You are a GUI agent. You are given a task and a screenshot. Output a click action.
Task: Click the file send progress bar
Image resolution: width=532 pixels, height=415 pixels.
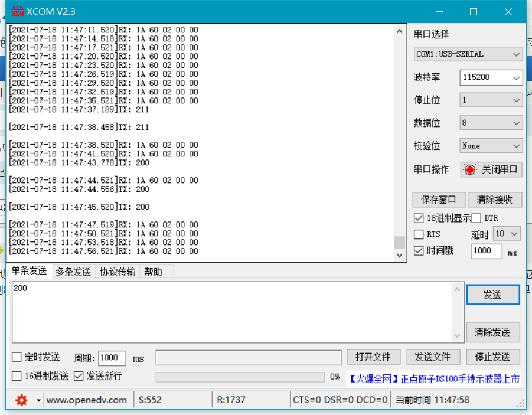tap(240, 377)
